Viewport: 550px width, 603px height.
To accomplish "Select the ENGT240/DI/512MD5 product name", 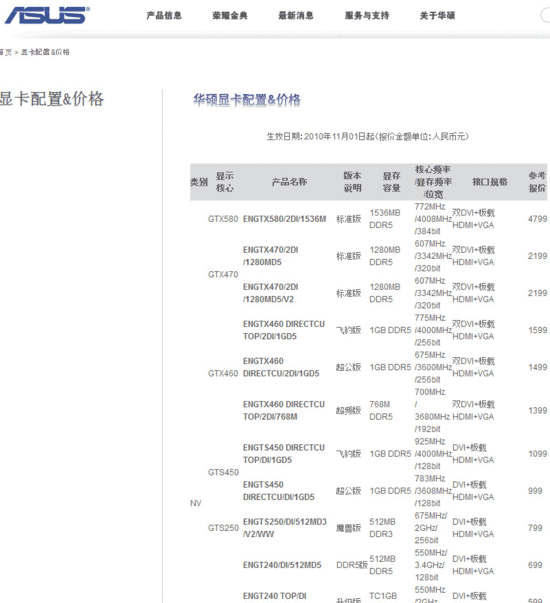I will pyautogui.click(x=282, y=565).
